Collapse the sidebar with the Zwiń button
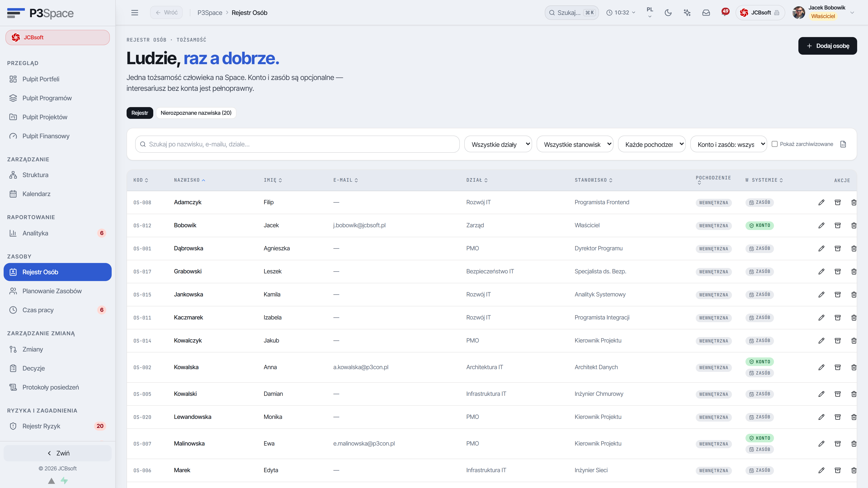This screenshot has height=488, width=868. tap(57, 453)
